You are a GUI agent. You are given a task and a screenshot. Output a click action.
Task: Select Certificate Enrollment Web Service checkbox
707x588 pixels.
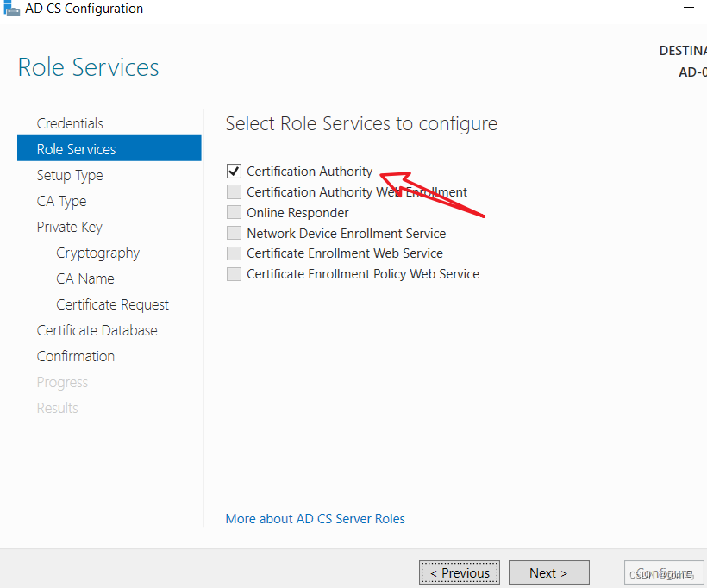click(x=234, y=253)
